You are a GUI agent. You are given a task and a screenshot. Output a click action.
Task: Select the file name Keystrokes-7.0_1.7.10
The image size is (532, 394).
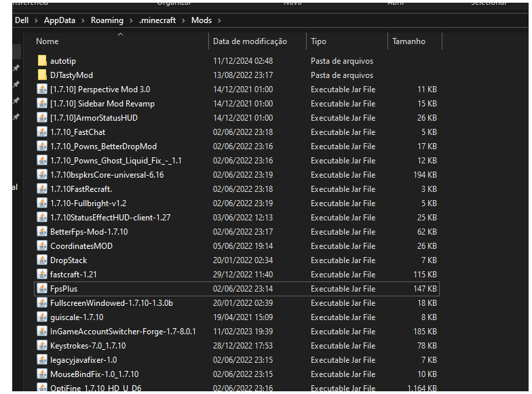click(88, 346)
